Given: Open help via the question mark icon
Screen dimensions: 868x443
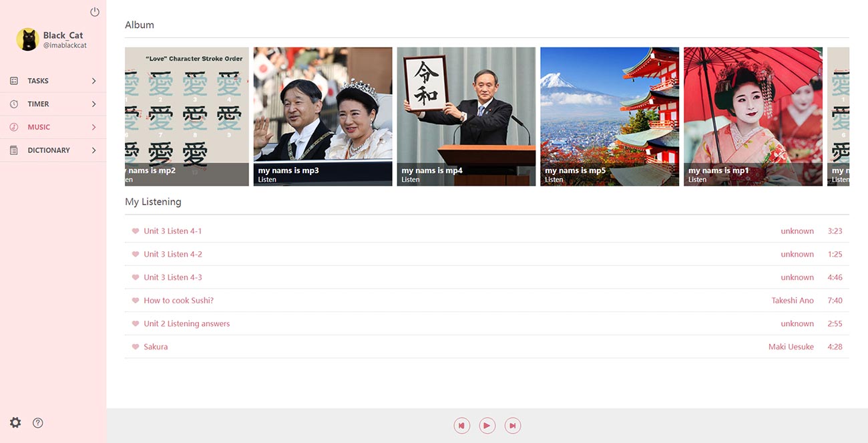Looking at the screenshot, I should [38, 422].
